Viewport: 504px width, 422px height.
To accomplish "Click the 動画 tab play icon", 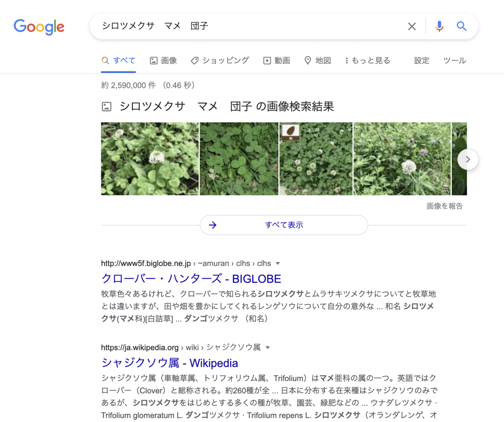I will (x=267, y=60).
